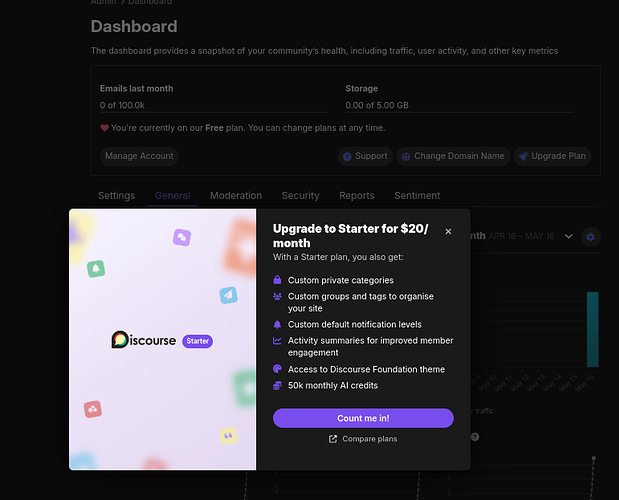Click the teal May 16 traffic bar
Image resolution: width=619 pixels, height=500 pixels.
click(x=593, y=330)
